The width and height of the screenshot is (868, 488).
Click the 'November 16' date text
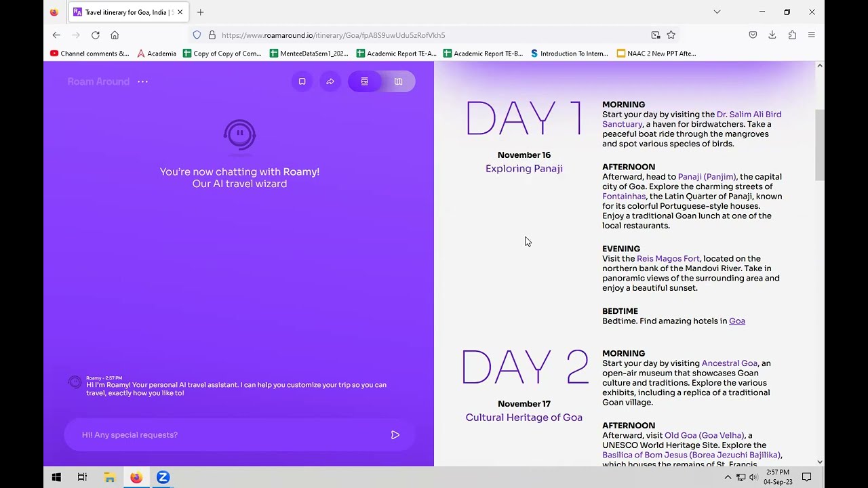(524, 155)
